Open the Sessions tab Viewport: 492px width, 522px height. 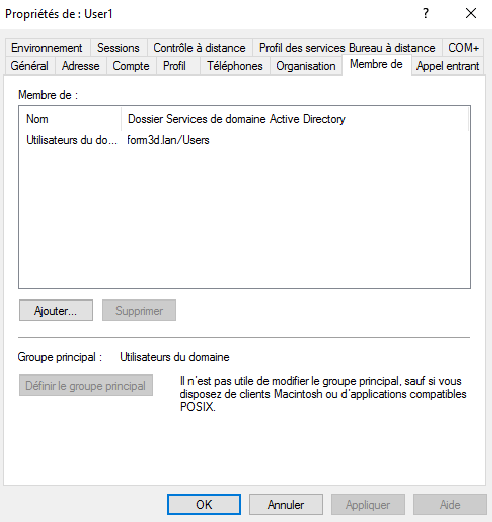click(118, 48)
